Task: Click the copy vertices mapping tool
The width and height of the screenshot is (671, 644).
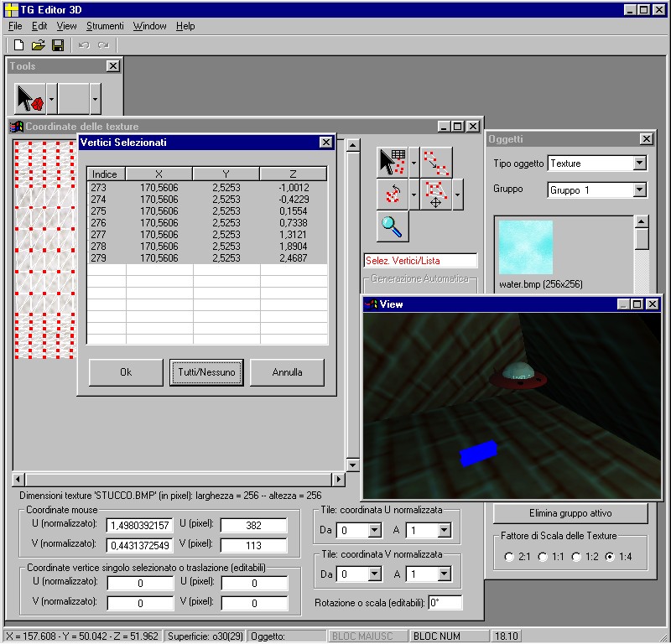Action: pos(436,161)
